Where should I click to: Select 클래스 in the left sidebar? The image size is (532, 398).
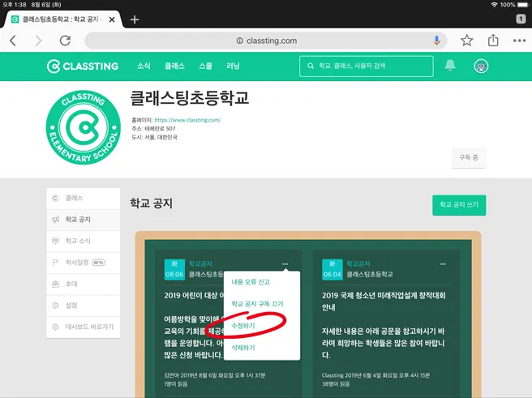point(83,198)
